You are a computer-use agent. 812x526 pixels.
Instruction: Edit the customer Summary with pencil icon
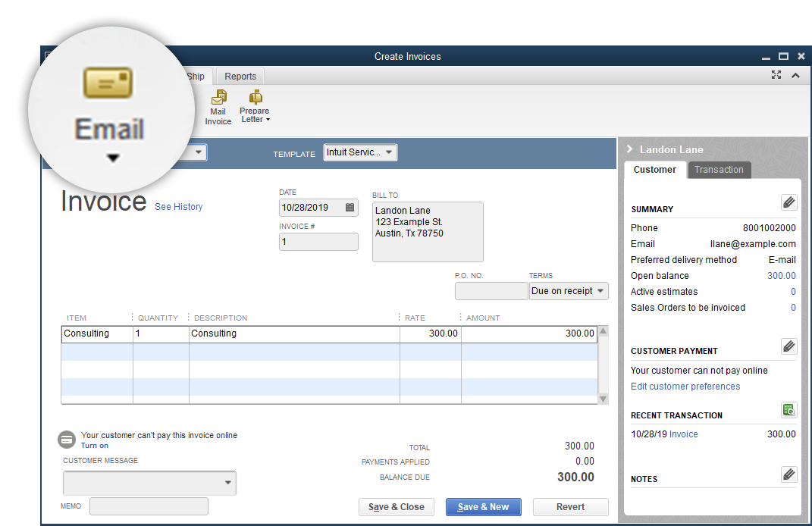pos(788,202)
